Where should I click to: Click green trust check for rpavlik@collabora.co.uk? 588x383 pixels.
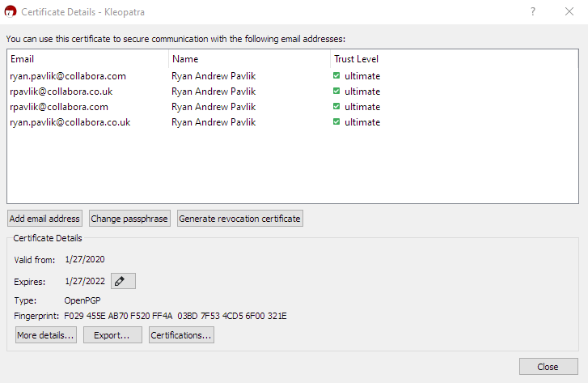pos(336,91)
